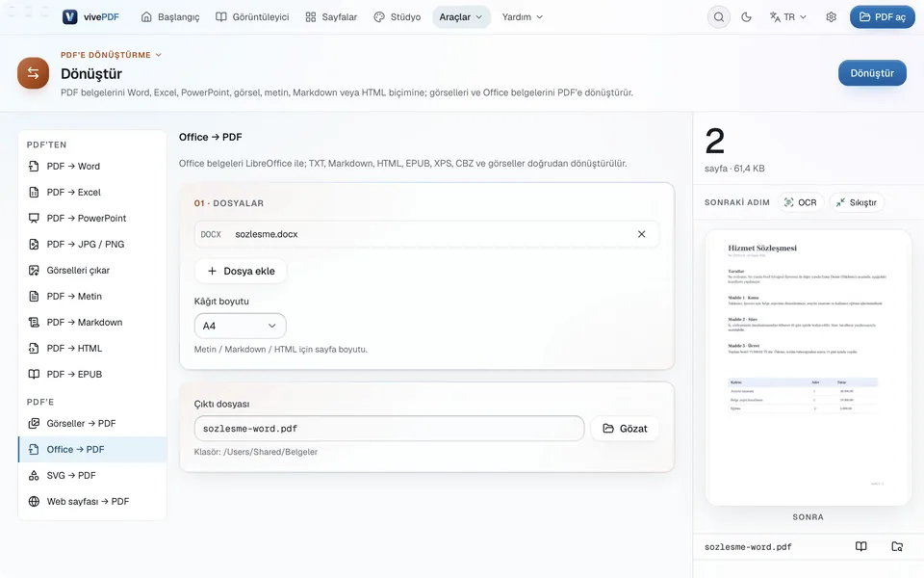Click the Sıkıştır next-step button
Viewport: 924px width, 578px height.
pos(857,202)
